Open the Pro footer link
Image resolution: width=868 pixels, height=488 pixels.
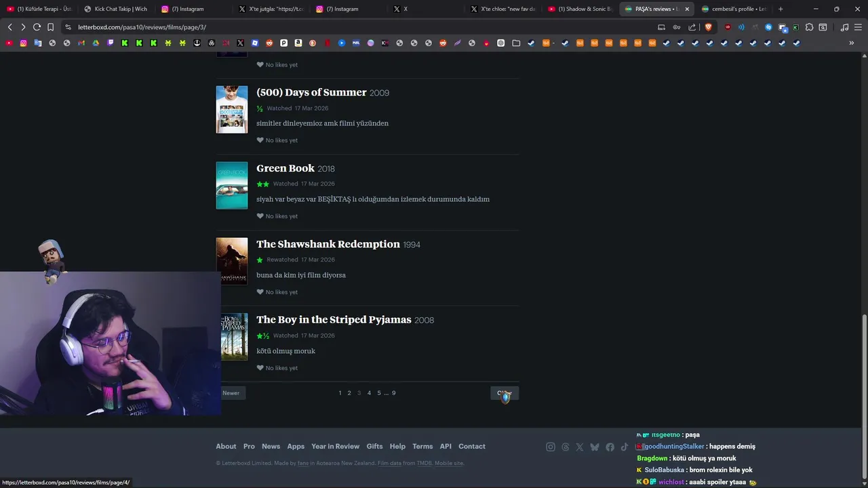[249, 446]
